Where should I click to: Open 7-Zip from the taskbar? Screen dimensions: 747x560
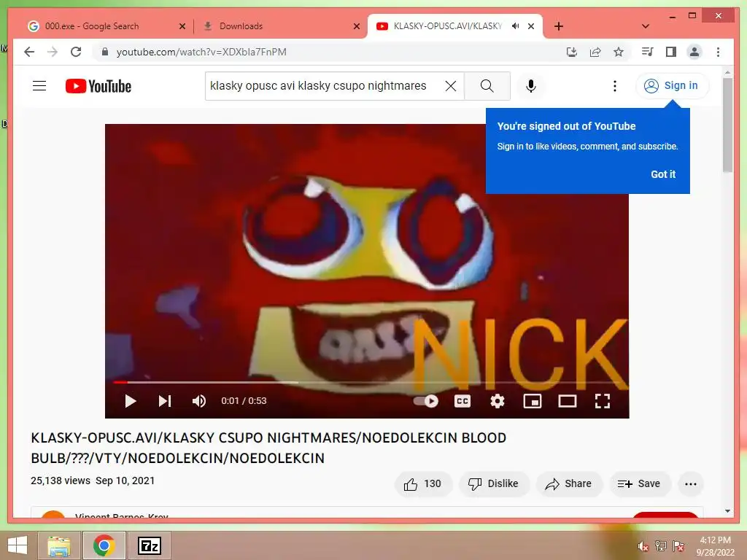point(149,545)
